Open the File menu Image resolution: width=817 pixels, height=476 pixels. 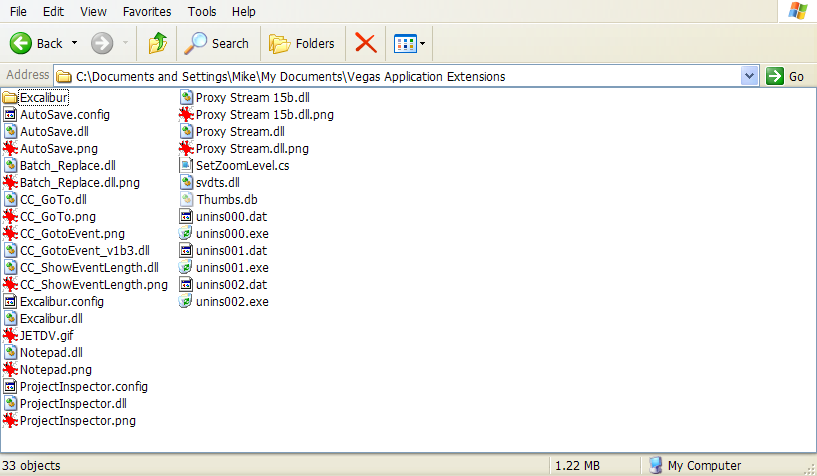coord(18,11)
